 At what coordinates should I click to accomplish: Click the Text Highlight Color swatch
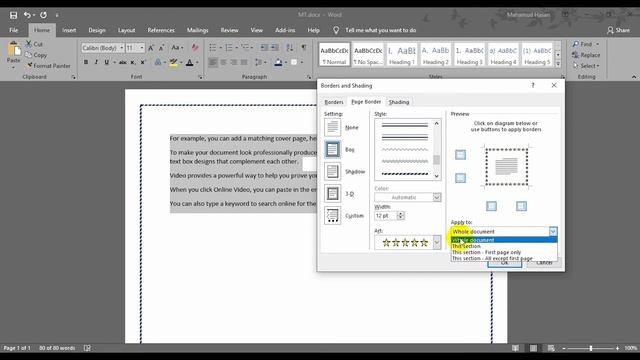coord(173,62)
